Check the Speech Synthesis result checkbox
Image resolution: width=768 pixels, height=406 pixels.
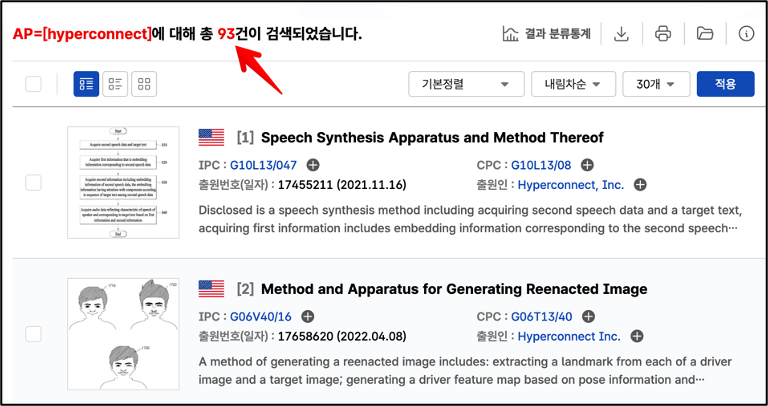coord(33,183)
